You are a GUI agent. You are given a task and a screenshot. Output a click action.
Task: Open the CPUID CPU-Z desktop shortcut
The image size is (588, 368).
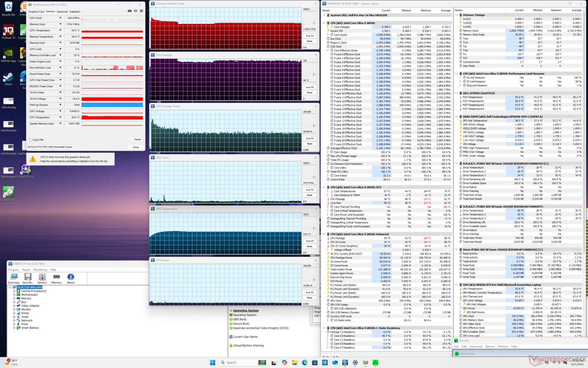[x=26, y=171]
